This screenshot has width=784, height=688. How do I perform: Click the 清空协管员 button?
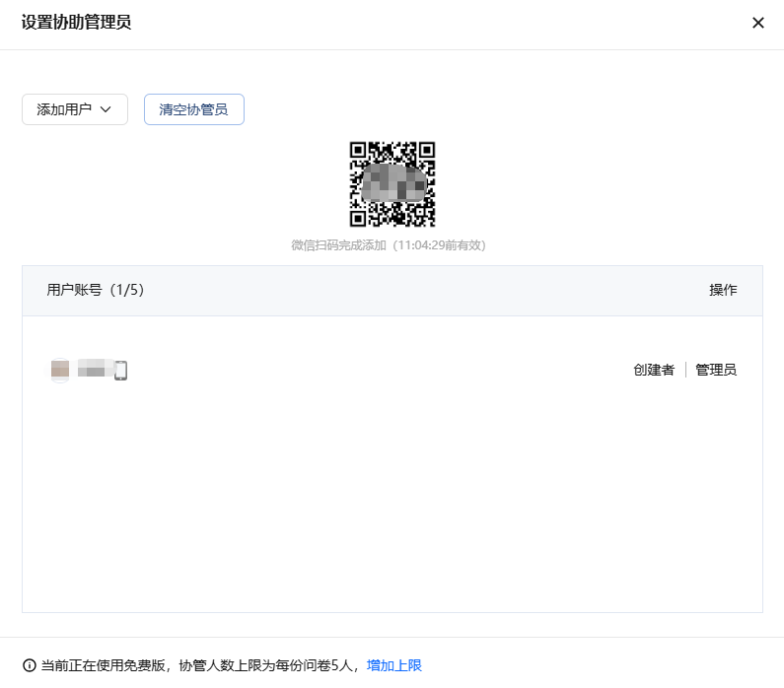[x=194, y=109]
